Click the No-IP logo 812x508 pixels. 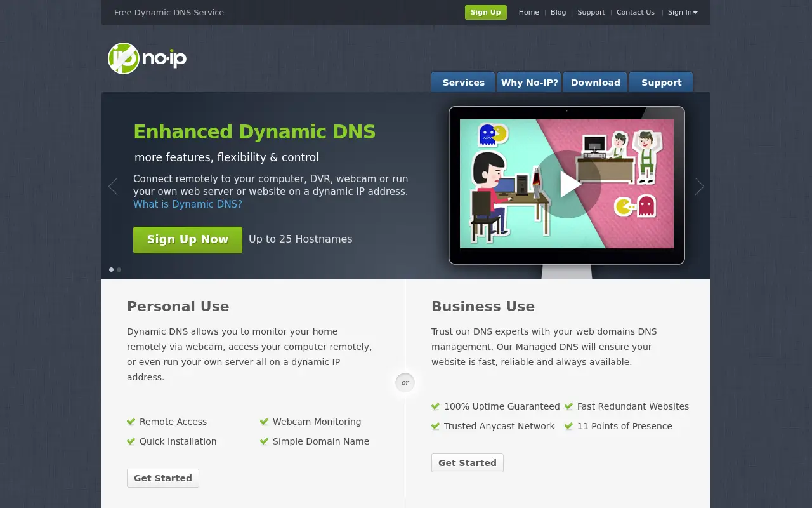point(147,58)
